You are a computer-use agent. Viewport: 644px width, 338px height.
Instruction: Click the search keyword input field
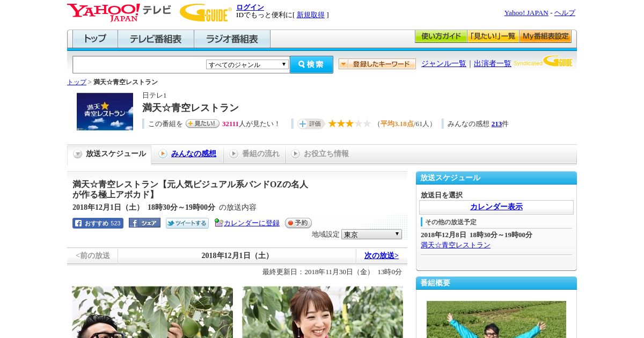(x=139, y=64)
